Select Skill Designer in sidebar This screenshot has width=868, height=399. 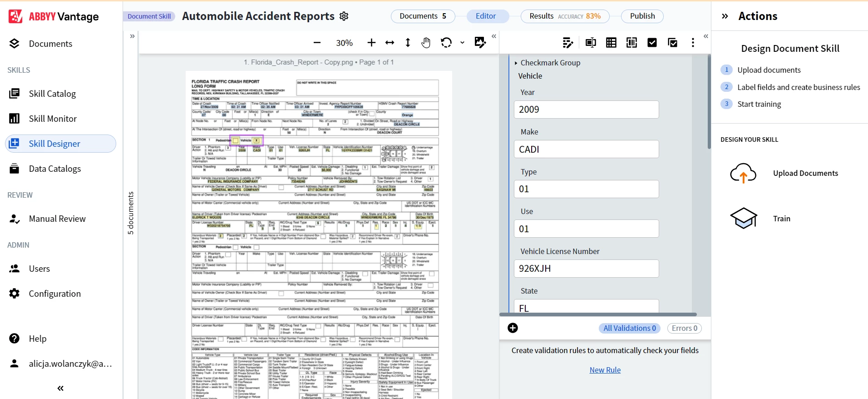pos(60,144)
